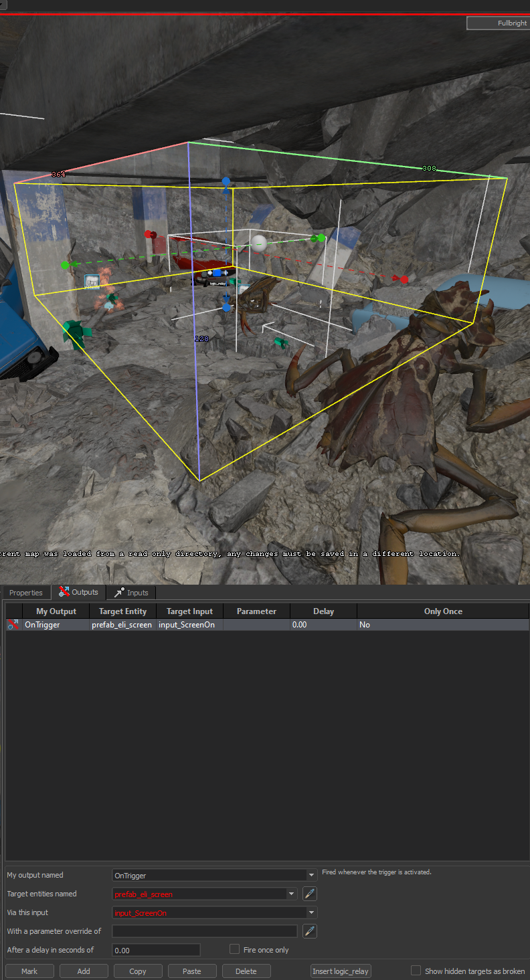Click the white sphere helper in viewport
The image size is (530, 980).
click(259, 243)
